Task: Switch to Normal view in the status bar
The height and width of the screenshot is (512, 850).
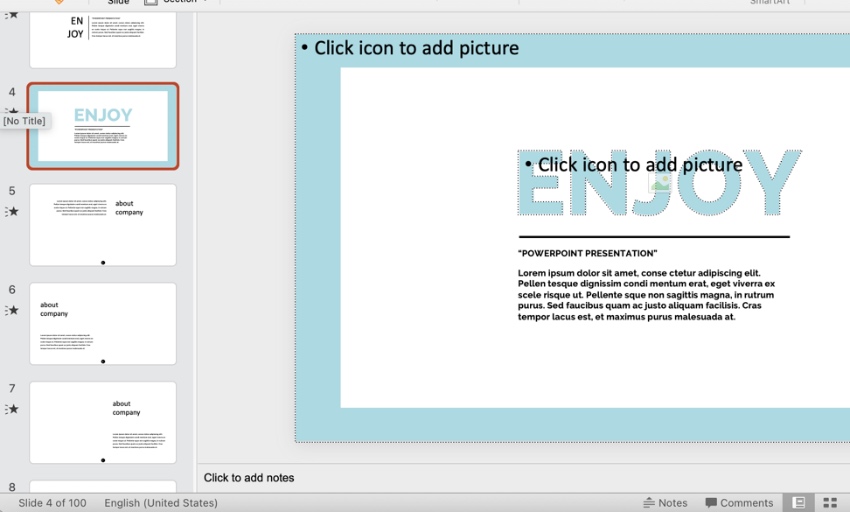Action: point(799,503)
